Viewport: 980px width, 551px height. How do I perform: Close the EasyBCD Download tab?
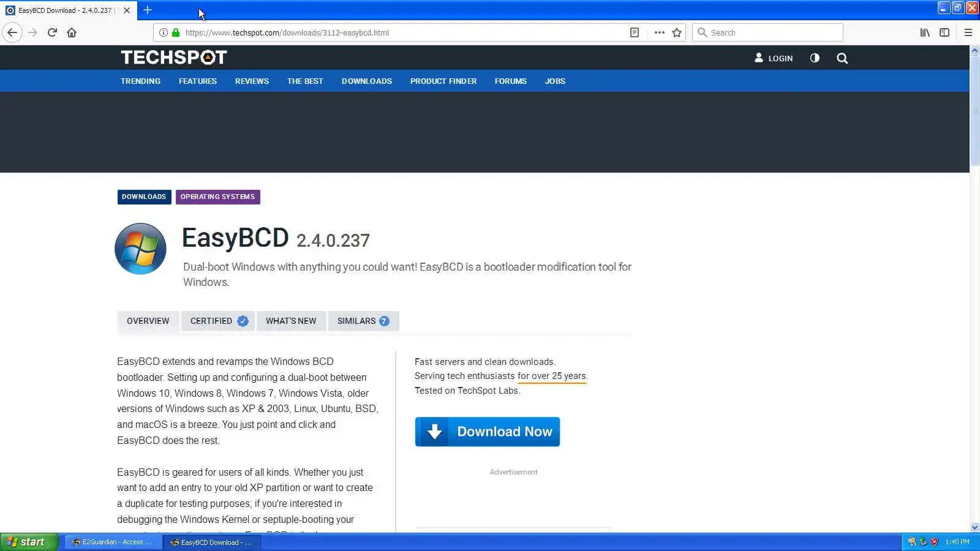[x=127, y=10]
